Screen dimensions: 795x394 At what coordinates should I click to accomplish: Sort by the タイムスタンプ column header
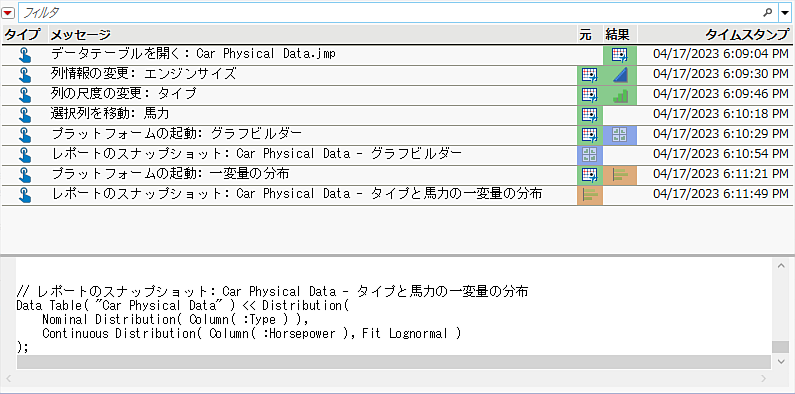(747, 34)
